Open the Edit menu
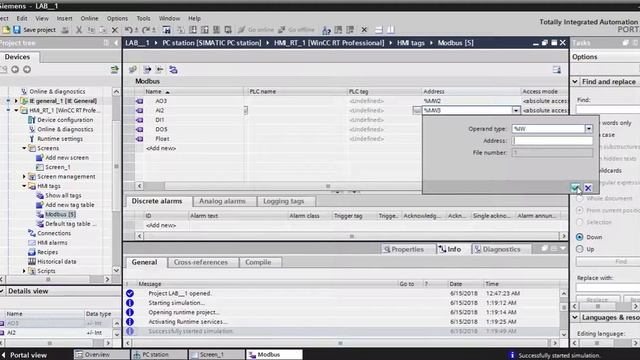Screen dimensions: 640x360 click(x=22, y=18)
